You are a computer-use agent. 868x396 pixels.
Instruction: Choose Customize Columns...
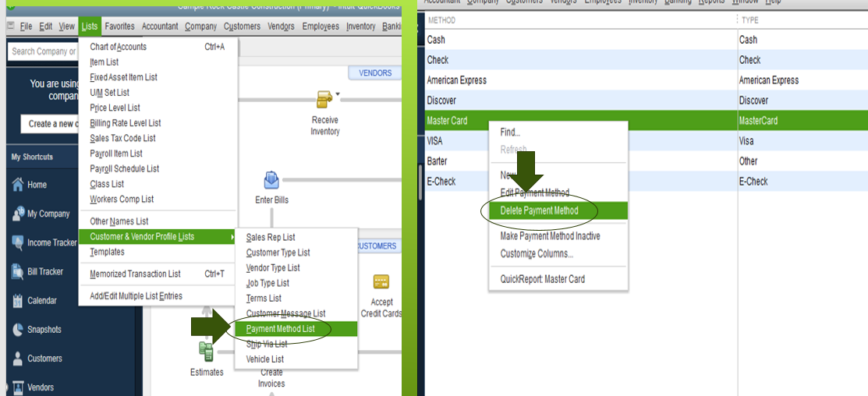pyautogui.click(x=558, y=254)
